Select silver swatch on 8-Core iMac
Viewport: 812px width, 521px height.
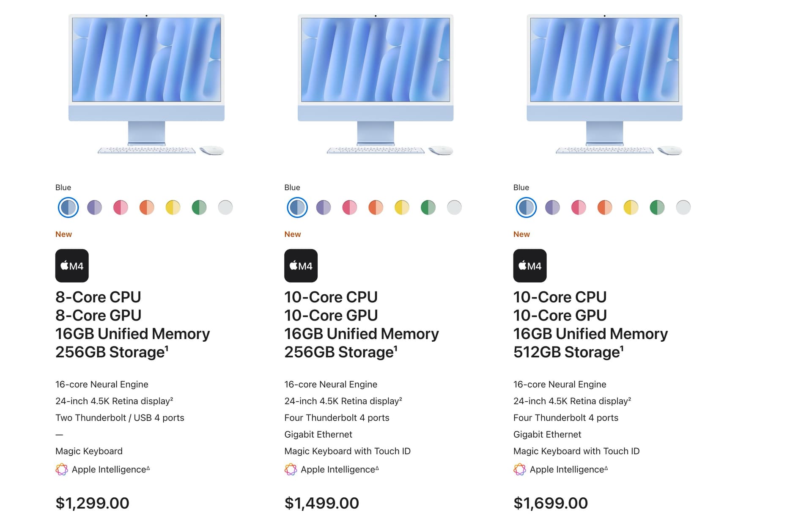pos(225,208)
